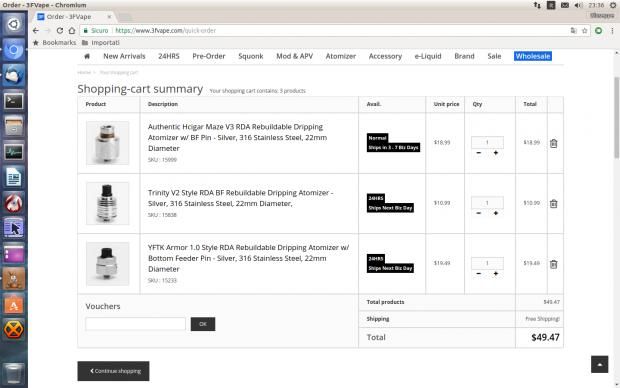Open Chromium from the launcher

point(14,50)
